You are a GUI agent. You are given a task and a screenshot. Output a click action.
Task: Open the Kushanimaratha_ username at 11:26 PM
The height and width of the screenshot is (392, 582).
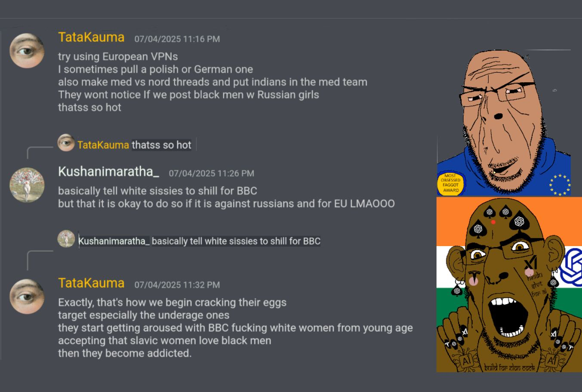point(108,172)
